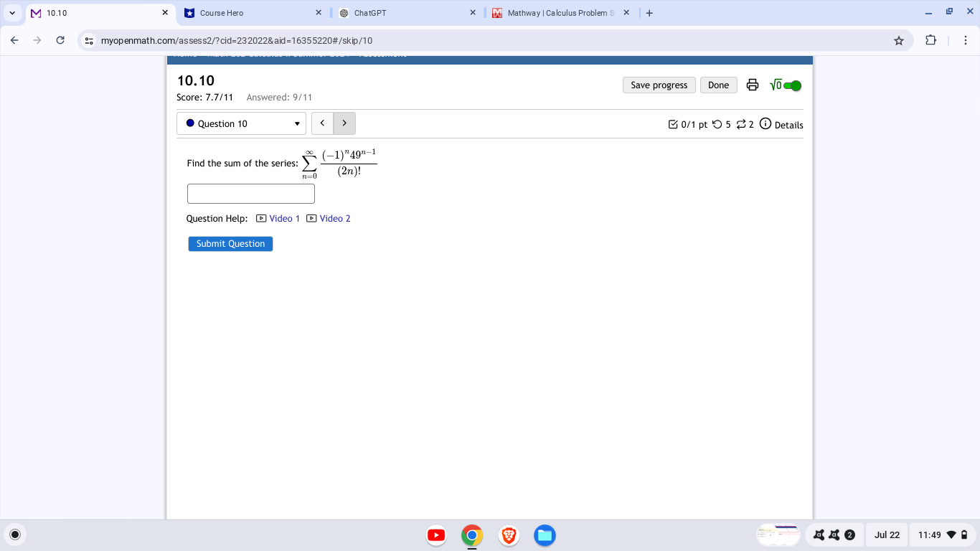The height and width of the screenshot is (551, 980).
Task: Click the Video 1 play icon
Action: 261,218
